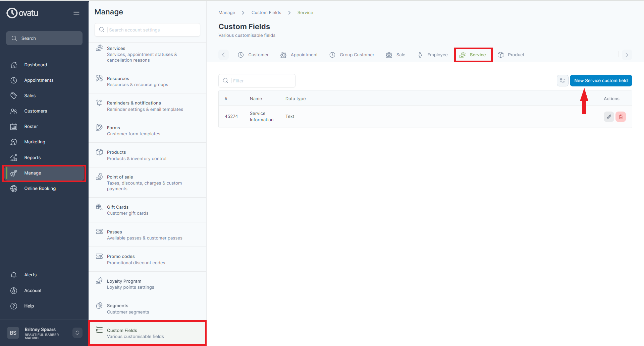Viewport: 644px width, 346px height.
Task: Go to Dashboard in the sidebar
Action: click(35, 65)
